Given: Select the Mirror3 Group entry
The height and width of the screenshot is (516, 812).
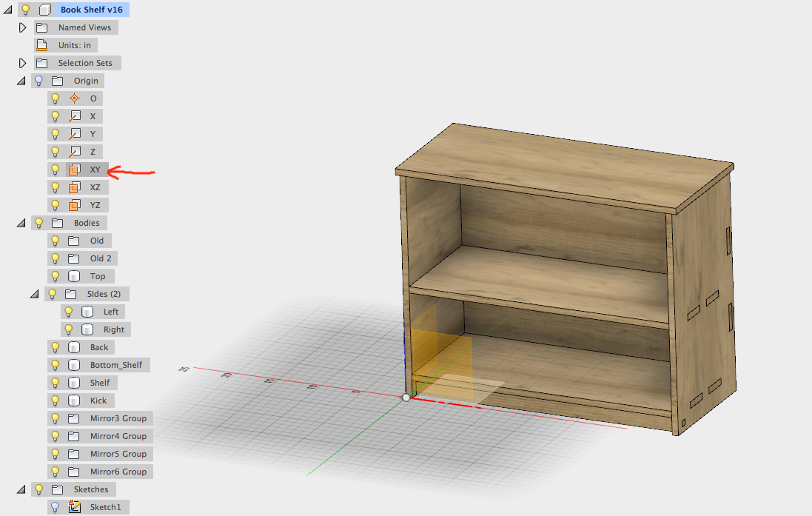Looking at the screenshot, I should point(118,418).
